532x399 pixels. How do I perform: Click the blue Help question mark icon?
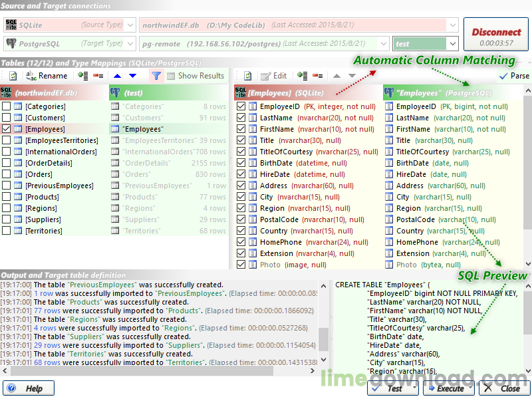point(11,388)
